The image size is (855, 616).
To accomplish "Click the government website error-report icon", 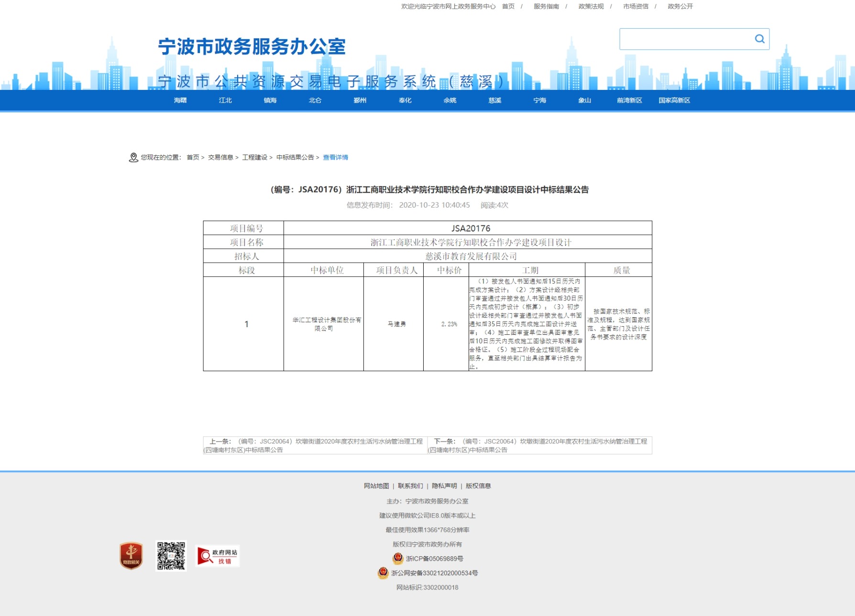I will coord(218,556).
